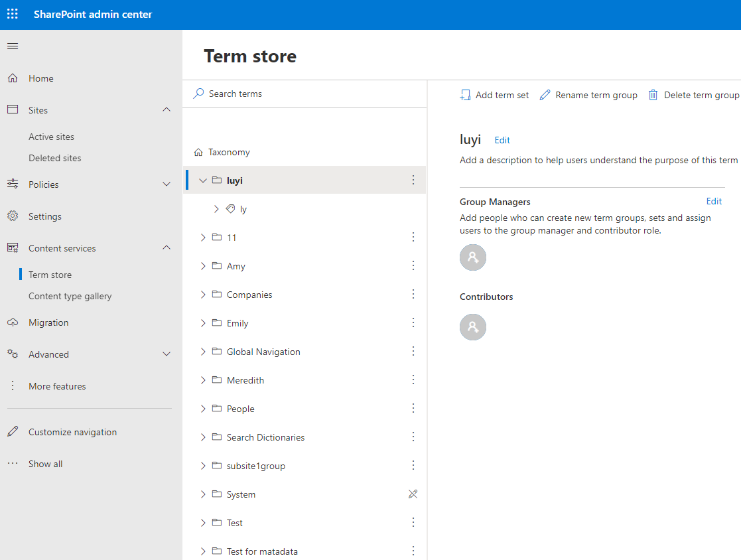Screen dimensions: 741x560
Task: Click Edit next to the luyi title
Action: coord(502,140)
